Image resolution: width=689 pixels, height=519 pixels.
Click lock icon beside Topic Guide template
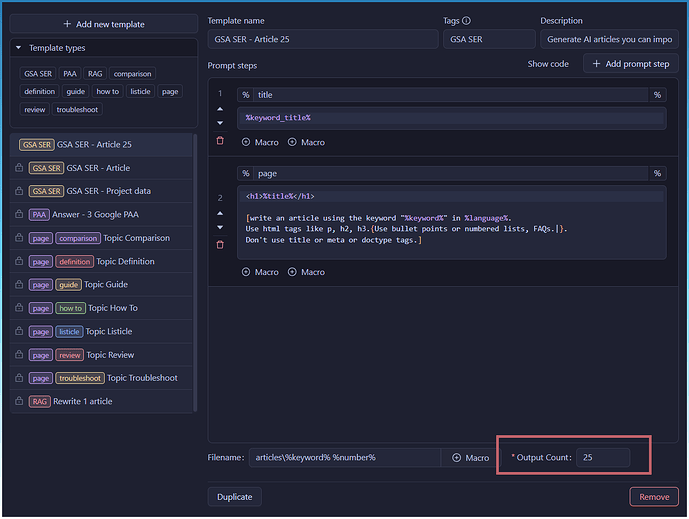19,285
